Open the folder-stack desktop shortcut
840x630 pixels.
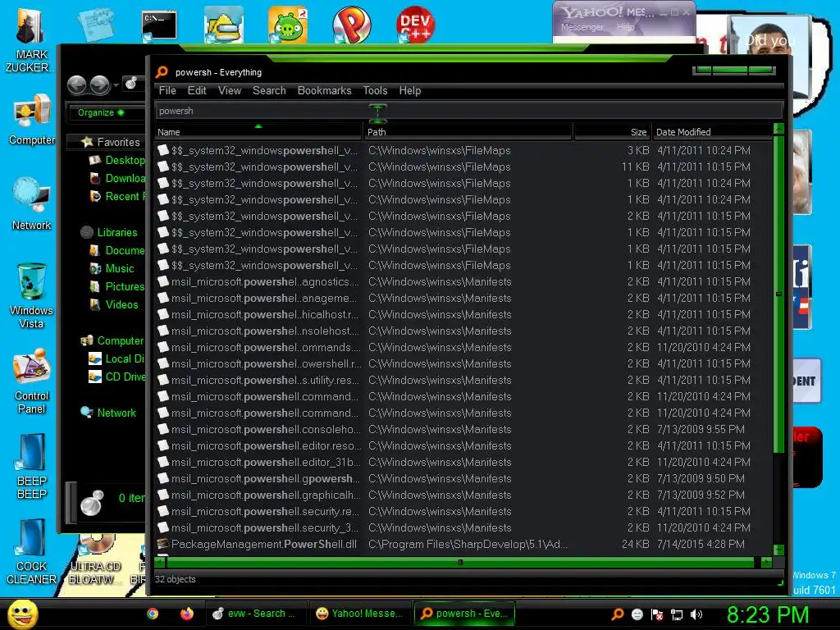click(x=223, y=25)
